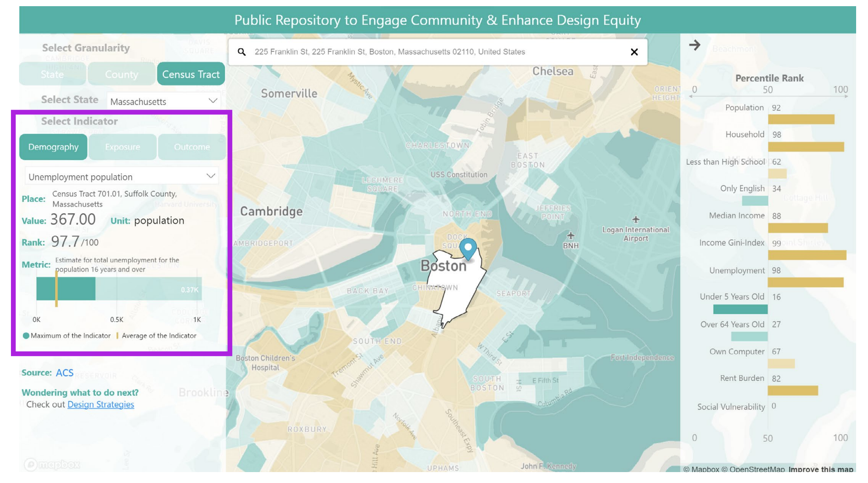The width and height of the screenshot is (868, 483).
Task: Select the County granularity option
Action: click(x=122, y=74)
